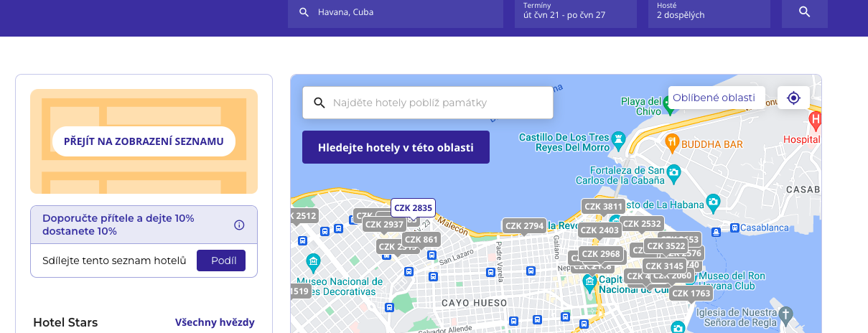Select the CZK 2835 hotel price marker
The image size is (868, 333).
click(413, 208)
